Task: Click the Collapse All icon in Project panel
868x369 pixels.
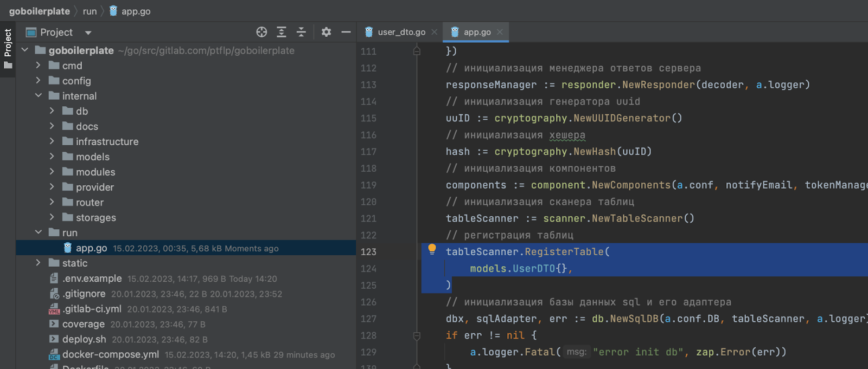Action: click(x=301, y=32)
